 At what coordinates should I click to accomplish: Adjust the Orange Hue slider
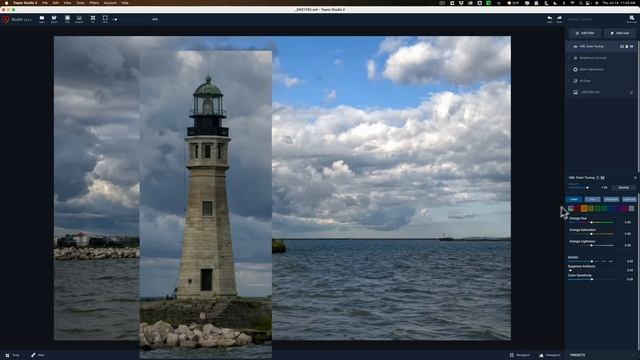[x=591, y=222]
